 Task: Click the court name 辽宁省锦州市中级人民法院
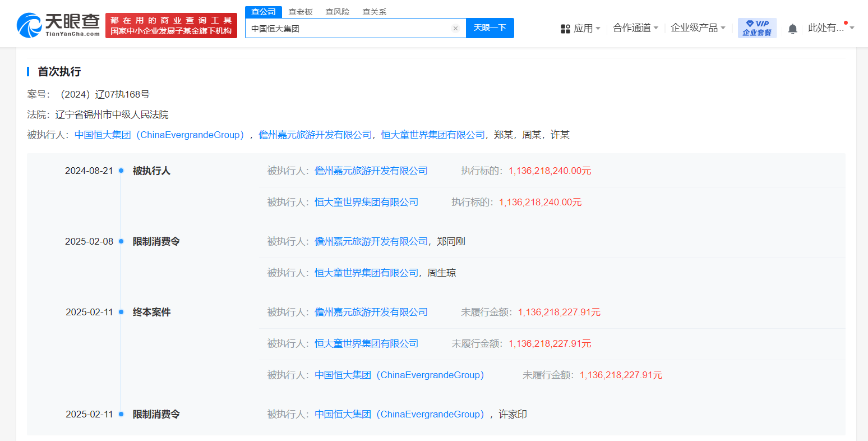[112, 114]
